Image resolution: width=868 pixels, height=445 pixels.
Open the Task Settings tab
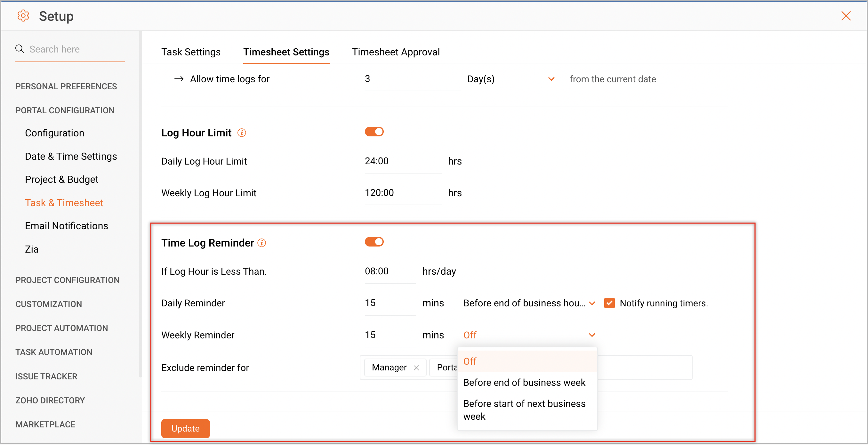coord(191,52)
